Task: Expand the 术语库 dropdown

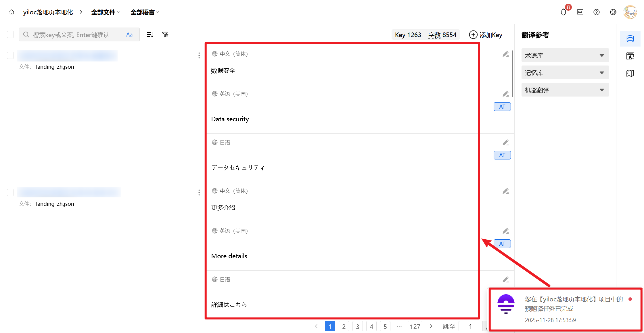Action: point(565,55)
